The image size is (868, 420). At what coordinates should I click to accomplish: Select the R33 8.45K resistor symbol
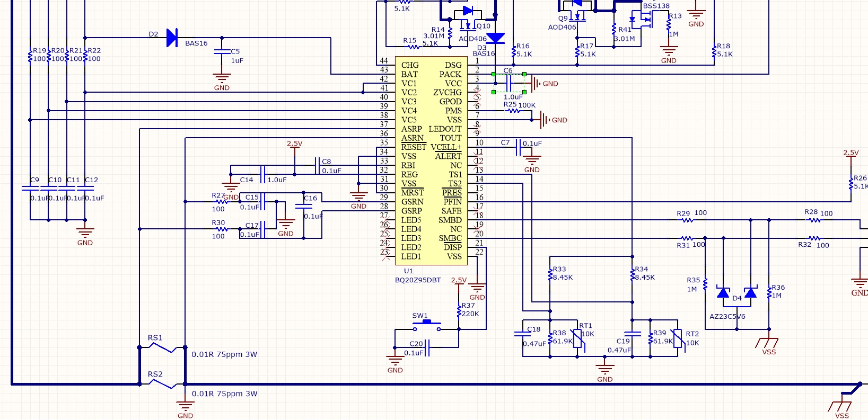click(x=550, y=274)
